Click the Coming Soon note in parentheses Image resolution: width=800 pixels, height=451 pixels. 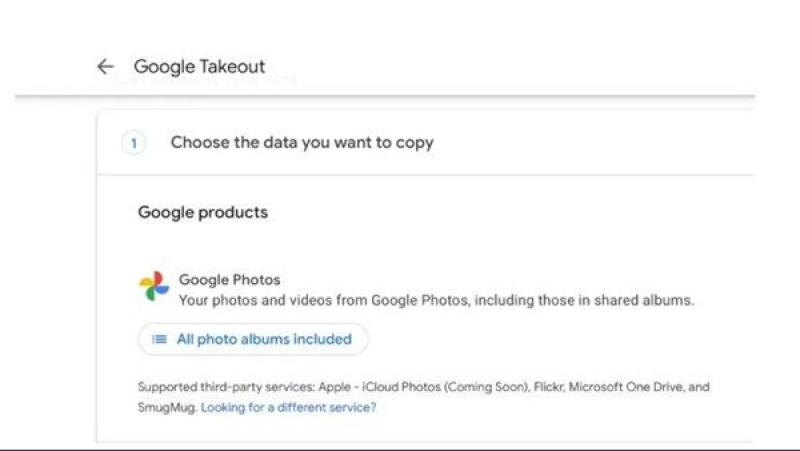[x=487, y=387]
